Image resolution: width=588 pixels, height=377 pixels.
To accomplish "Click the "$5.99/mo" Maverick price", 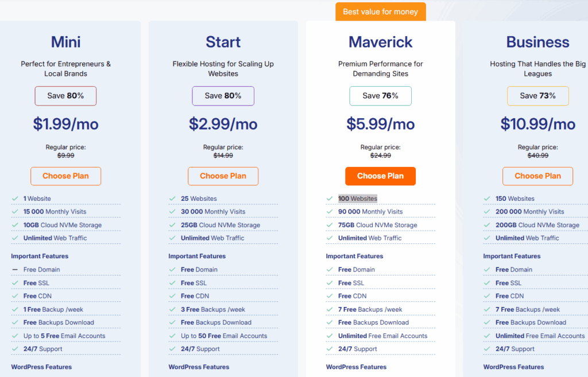I will [x=380, y=124].
